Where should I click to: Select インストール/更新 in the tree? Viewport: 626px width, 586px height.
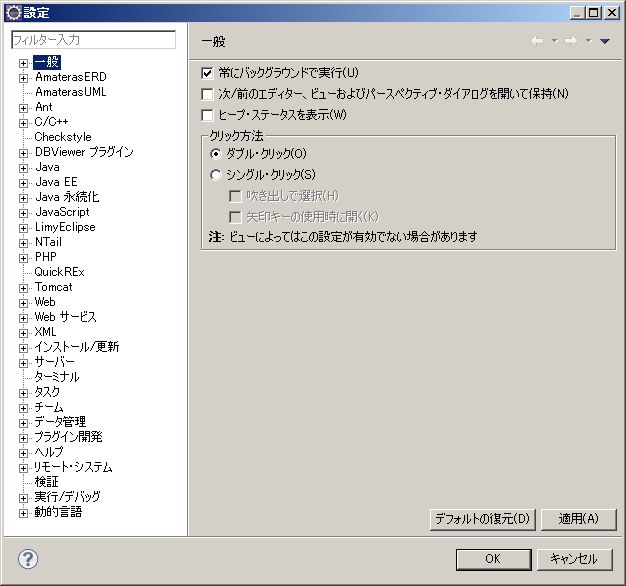(77, 347)
